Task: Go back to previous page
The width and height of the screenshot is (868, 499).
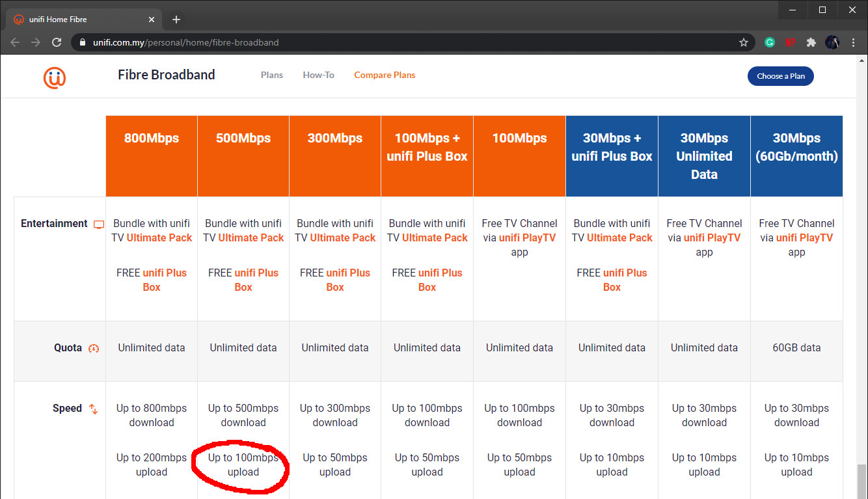Action: (15, 42)
